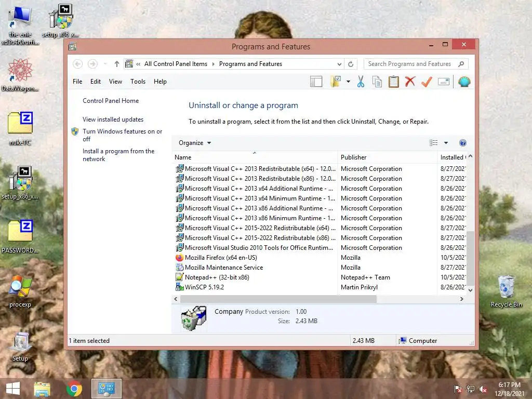Open the Help menu
The image size is (532, 399).
(160, 82)
